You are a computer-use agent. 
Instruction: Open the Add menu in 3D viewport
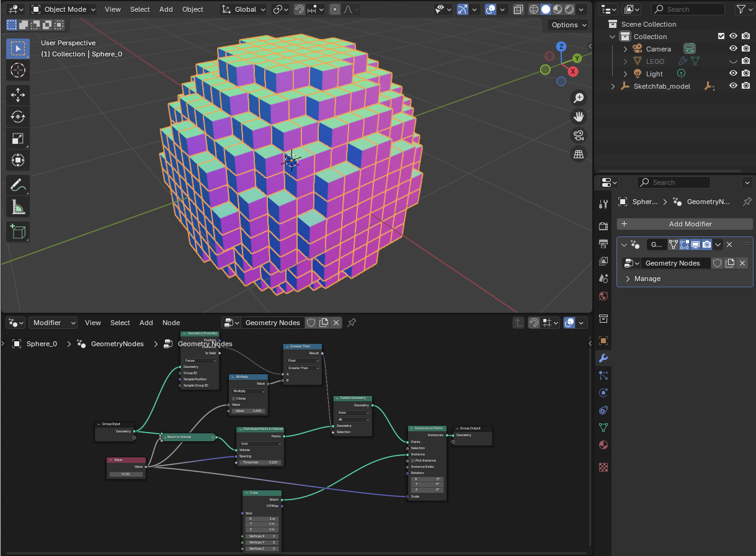[166, 9]
